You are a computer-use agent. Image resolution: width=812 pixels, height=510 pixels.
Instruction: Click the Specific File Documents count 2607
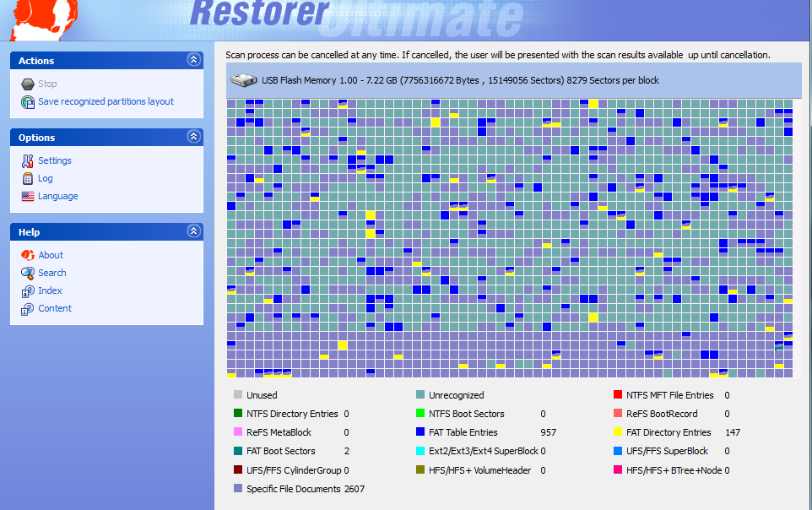pyautogui.click(x=355, y=489)
